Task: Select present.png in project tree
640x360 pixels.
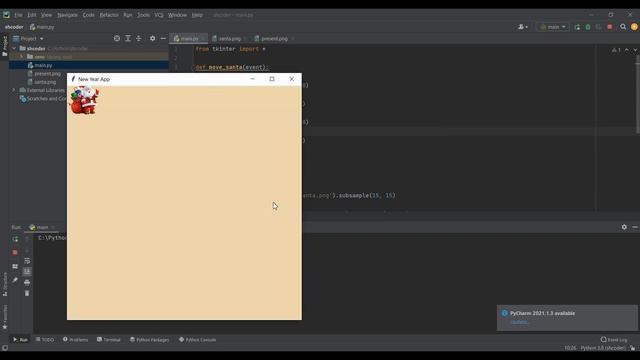Action: click(44, 73)
